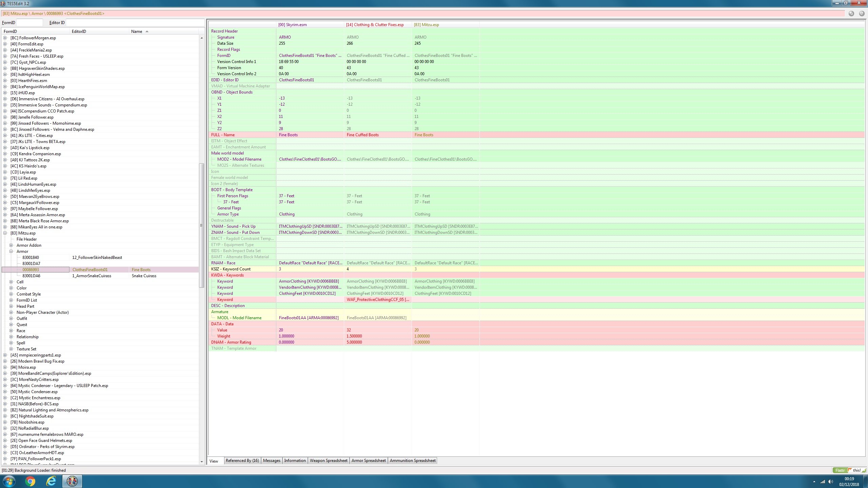Collapse the [83] Mitzu.esp node
The height and width of the screenshot is (488, 868).
click(x=5, y=233)
